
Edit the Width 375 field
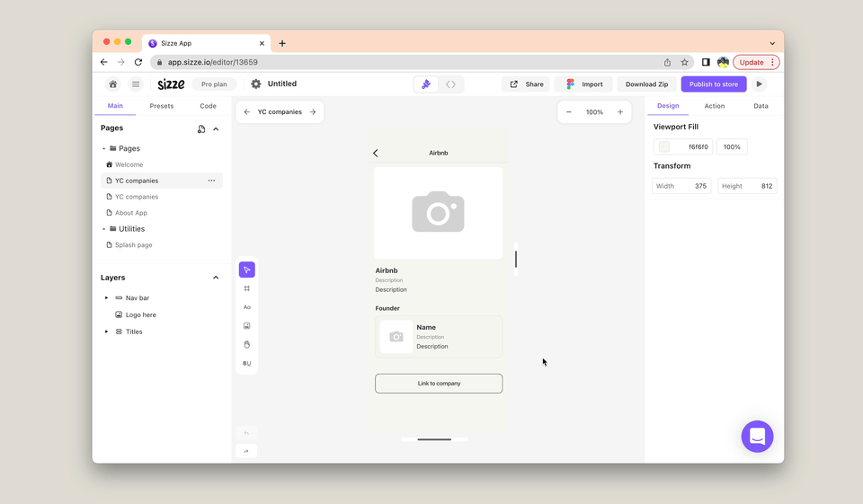coord(681,186)
